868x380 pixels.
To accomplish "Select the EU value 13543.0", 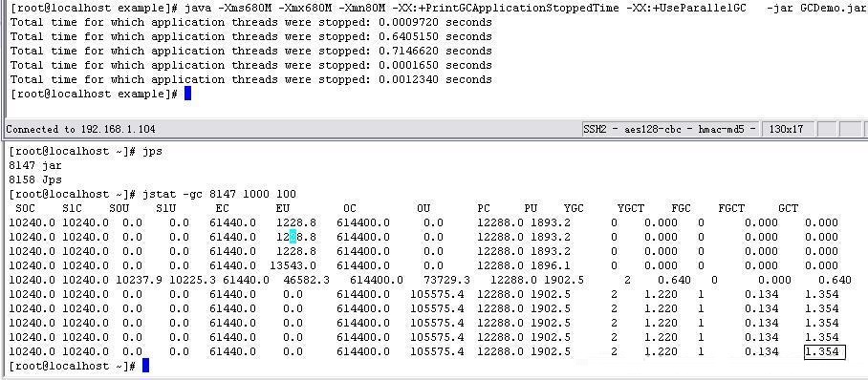I will point(293,265).
